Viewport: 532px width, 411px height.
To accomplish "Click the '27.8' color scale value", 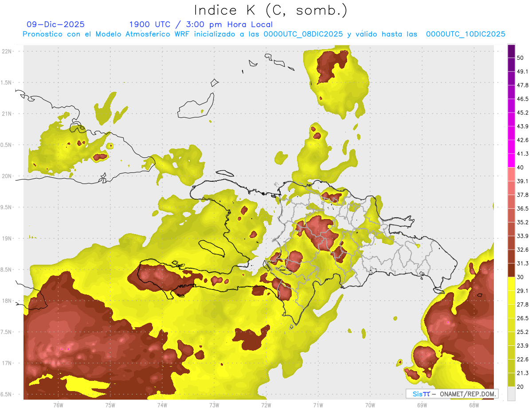I will click(523, 305).
